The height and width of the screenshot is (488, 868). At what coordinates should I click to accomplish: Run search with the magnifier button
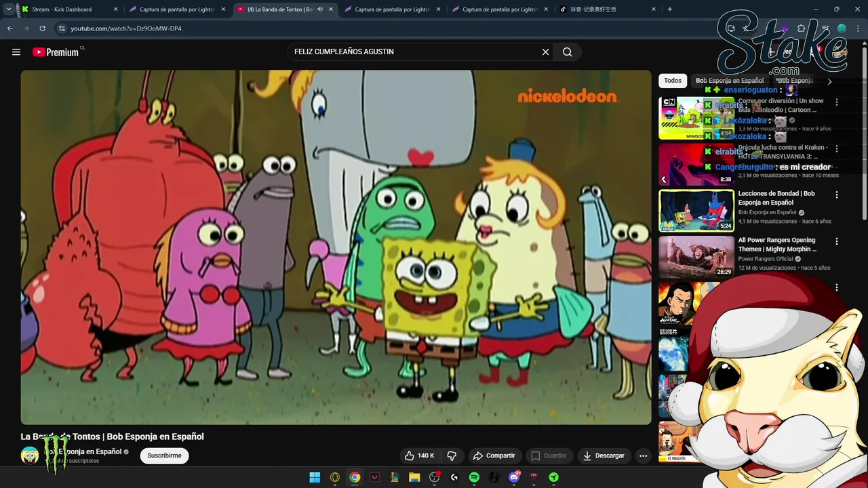pos(567,52)
